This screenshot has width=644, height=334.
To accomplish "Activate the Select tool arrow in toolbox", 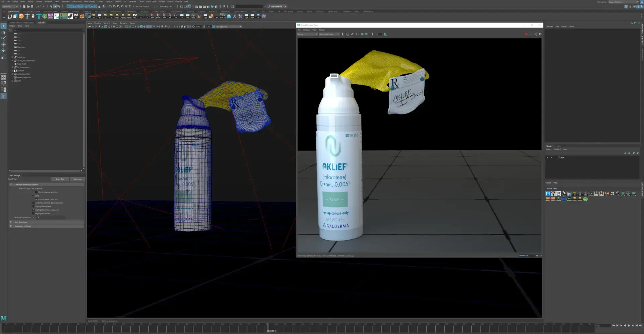I will tap(3, 26).
